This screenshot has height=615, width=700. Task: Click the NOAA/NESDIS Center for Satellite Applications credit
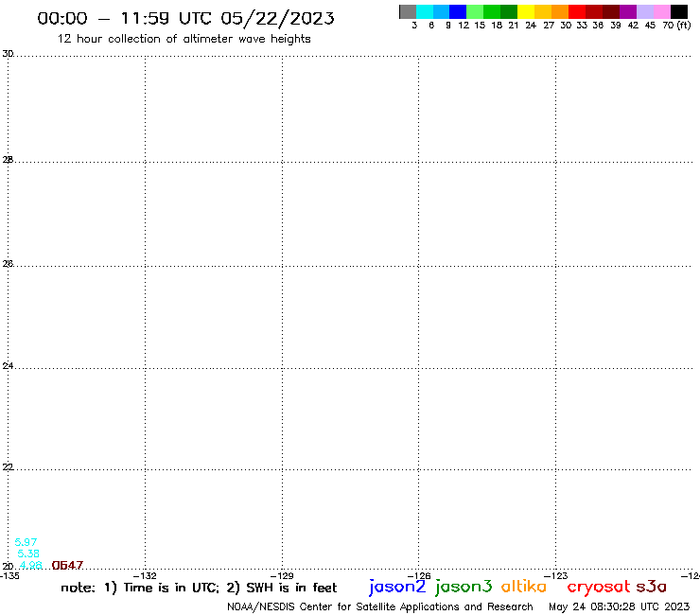click(x=380, y=606)
